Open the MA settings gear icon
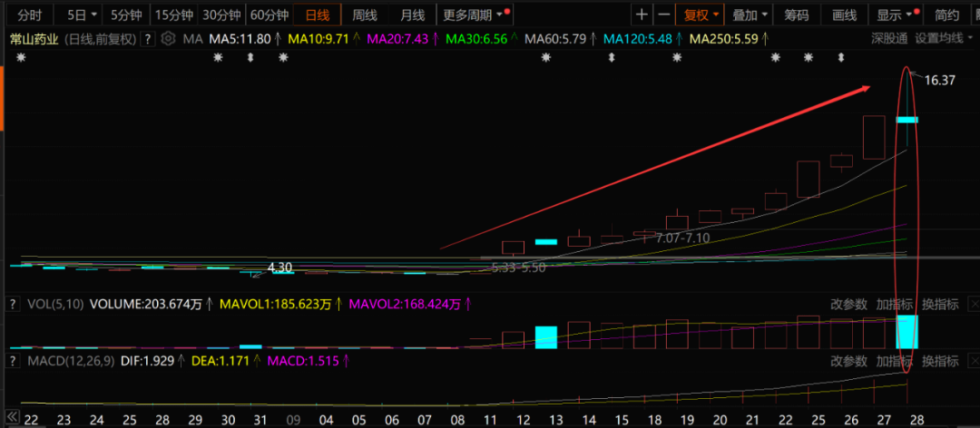This screenshot has width=980, height=428. pyautogui.click(x=168, y=39)
